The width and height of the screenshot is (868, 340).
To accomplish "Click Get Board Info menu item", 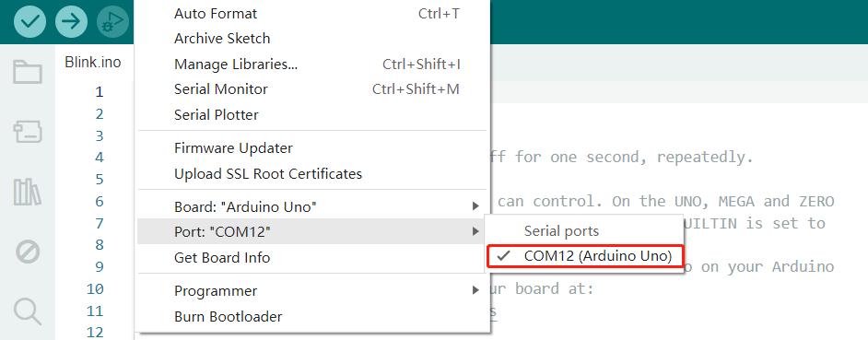I will click(x=312, y=257).
